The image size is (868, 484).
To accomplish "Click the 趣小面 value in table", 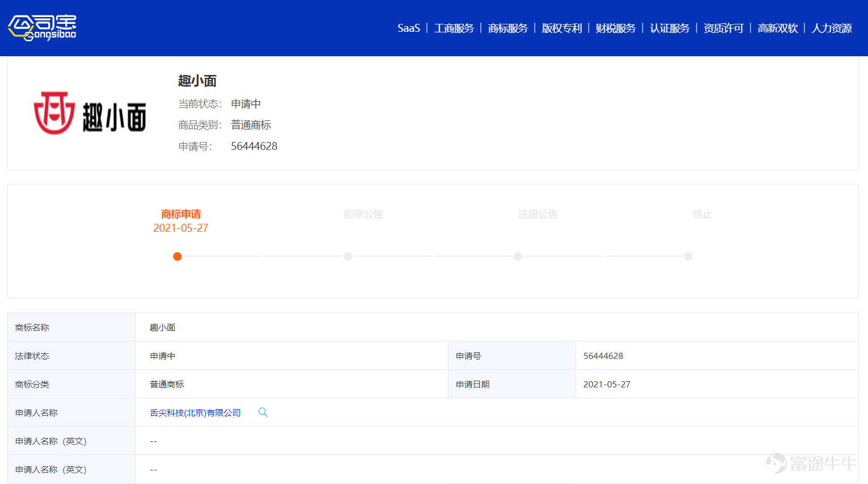I will coord(162,327).
